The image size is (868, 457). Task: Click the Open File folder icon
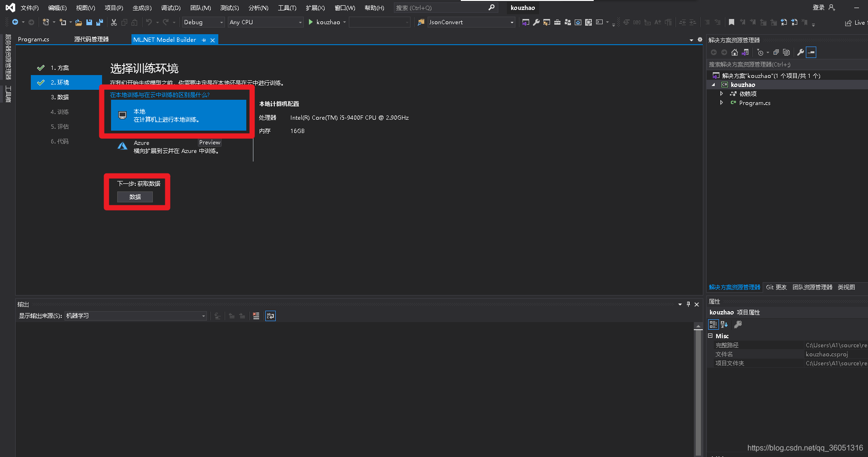tap(79, 22)
